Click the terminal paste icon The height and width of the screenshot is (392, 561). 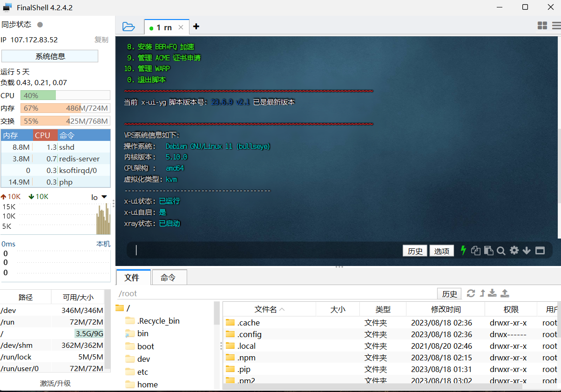pos(488,251)
